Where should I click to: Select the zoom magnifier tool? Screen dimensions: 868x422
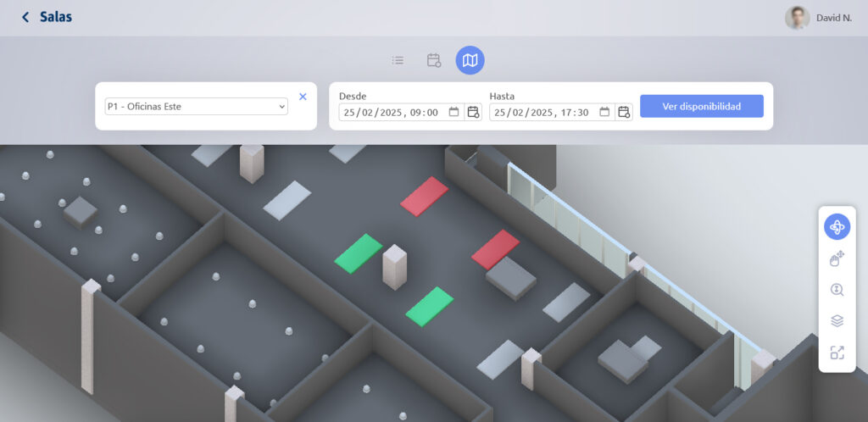pos(837,290)
